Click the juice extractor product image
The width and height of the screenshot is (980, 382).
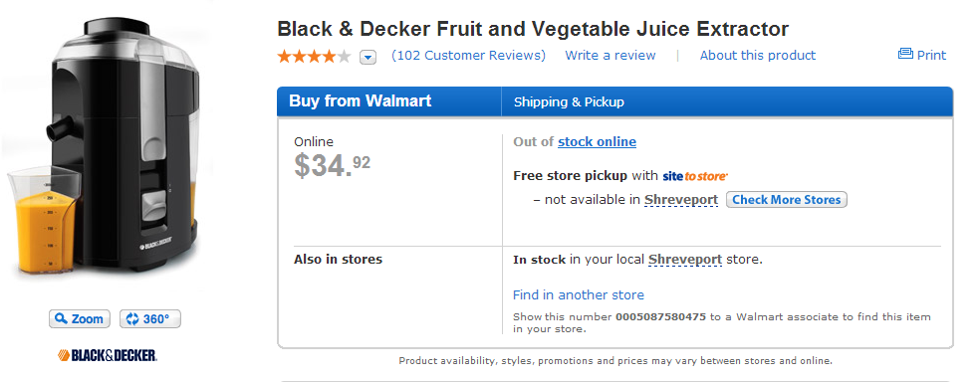point(104,148)
